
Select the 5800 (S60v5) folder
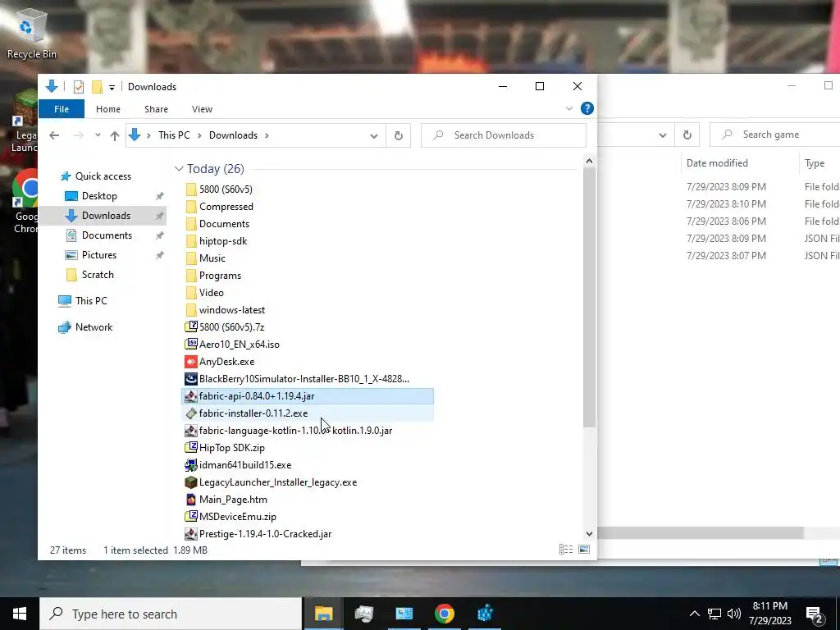226,189
